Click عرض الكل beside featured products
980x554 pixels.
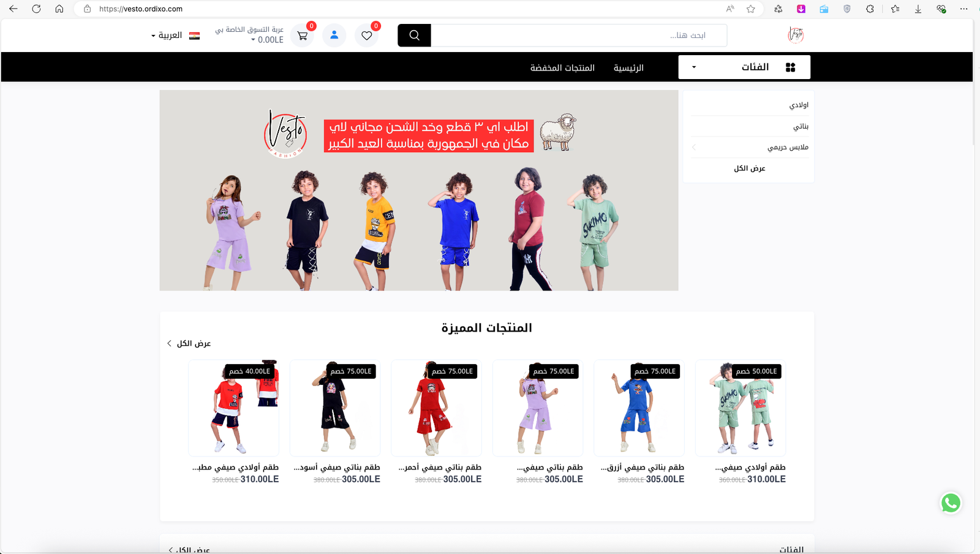click(190, 343)
